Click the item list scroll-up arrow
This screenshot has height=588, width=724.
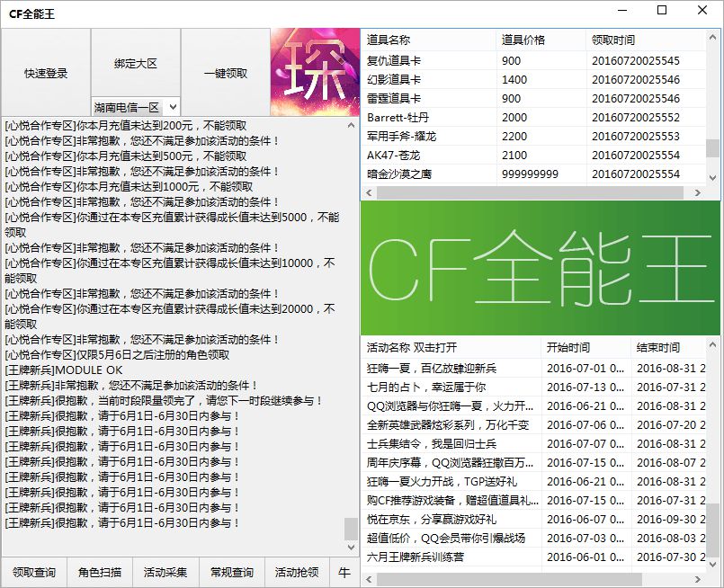point(712,37)
